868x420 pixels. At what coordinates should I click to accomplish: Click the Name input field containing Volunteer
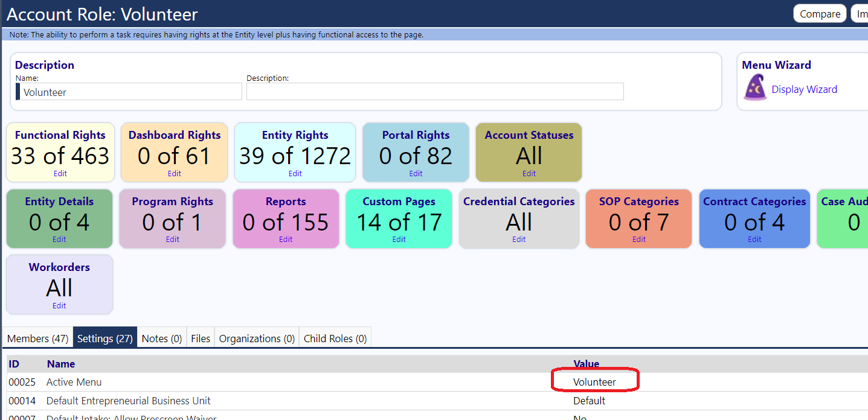click(129, 92)
